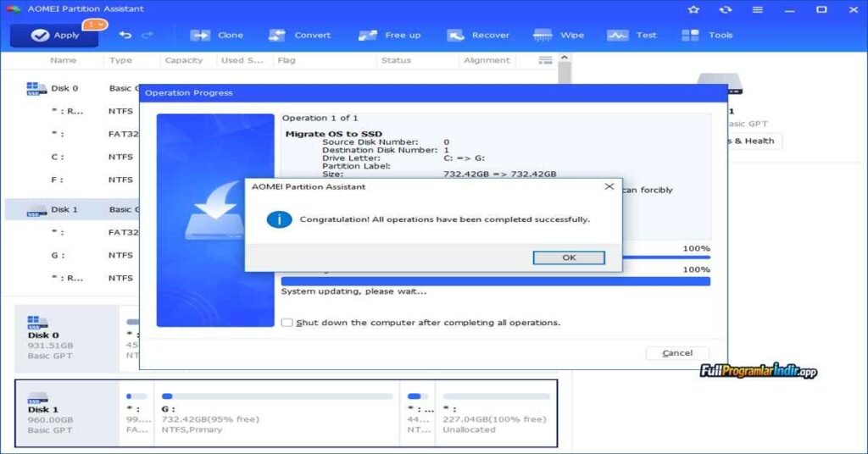Open the Recover tool
Screen dimensions: 868x454
(x=478, y=35)
